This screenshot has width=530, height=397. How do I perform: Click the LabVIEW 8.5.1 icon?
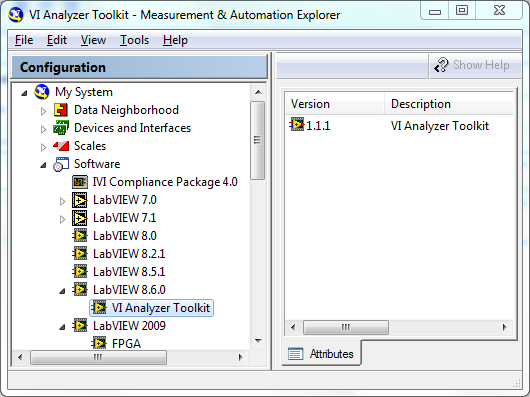80,271
